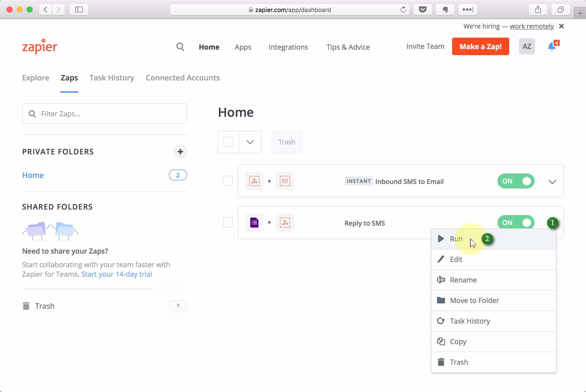
Task: Go back with the Safari back arrow
Action: (x=46, y=10)
